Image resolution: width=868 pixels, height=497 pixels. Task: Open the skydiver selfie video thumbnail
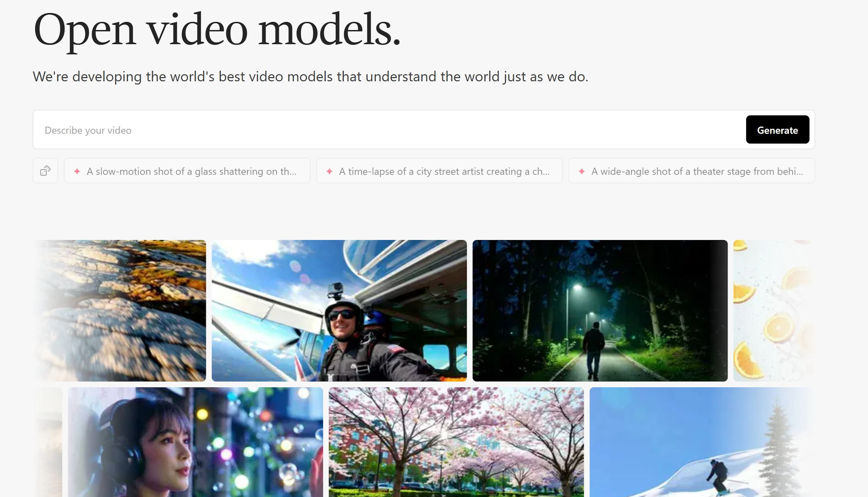coord(339,311)
